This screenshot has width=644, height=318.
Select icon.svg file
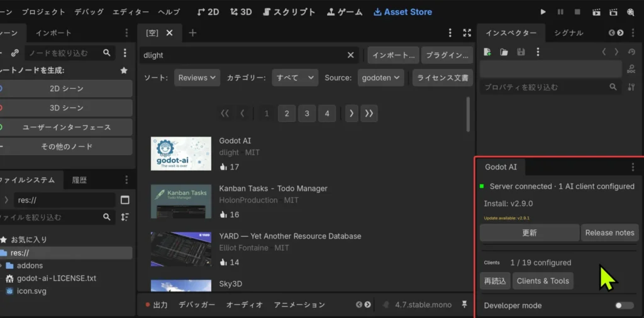[x=31, y=292]
